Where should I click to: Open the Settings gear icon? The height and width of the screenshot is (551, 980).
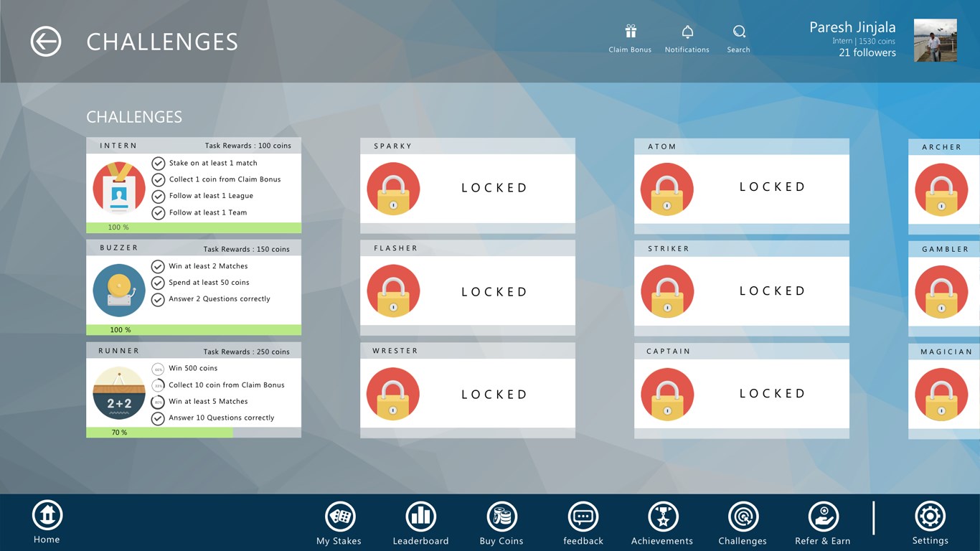930,517
